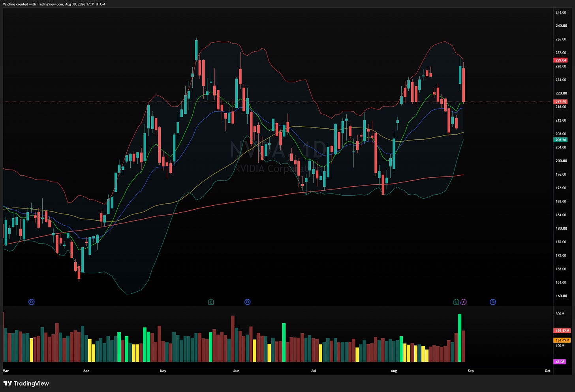Click the Sep label on time axis
The image size is (575, 392).
[x=471, y=371]
